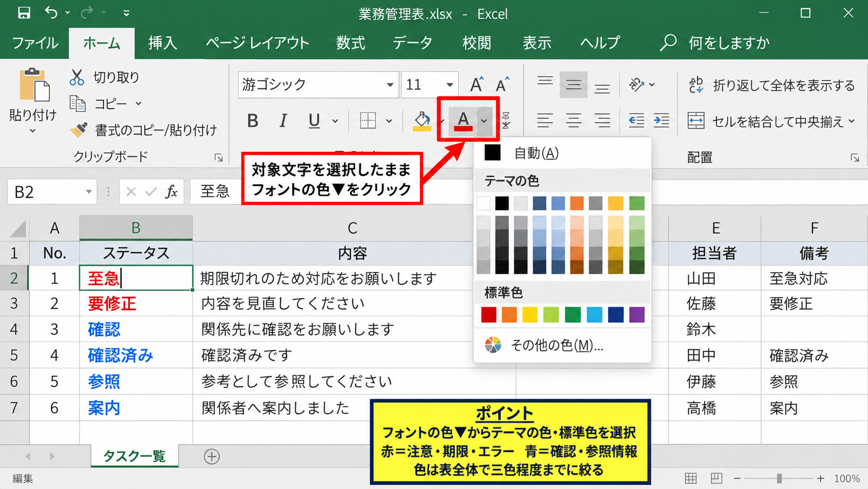Image resolution: width=868 pixels, height=489 pixels.
Task: Cut selection with the scissors icon
Action: [x=77, y=77]
